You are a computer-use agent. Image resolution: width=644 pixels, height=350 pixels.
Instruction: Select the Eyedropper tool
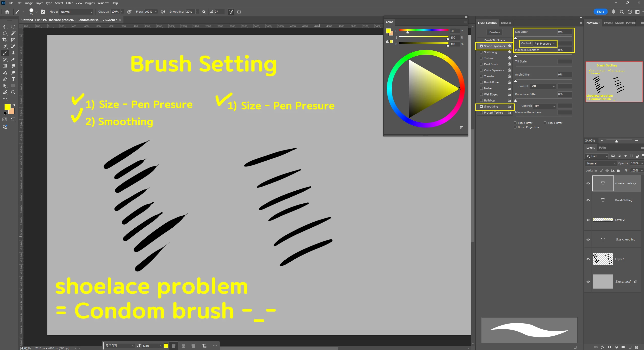(x=5, y=46)
